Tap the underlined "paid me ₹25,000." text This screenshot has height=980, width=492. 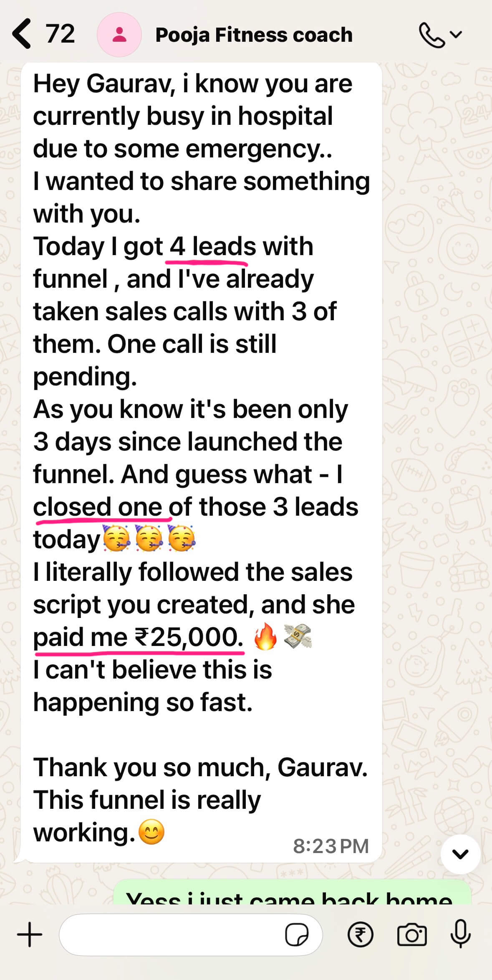coord(138,638)
